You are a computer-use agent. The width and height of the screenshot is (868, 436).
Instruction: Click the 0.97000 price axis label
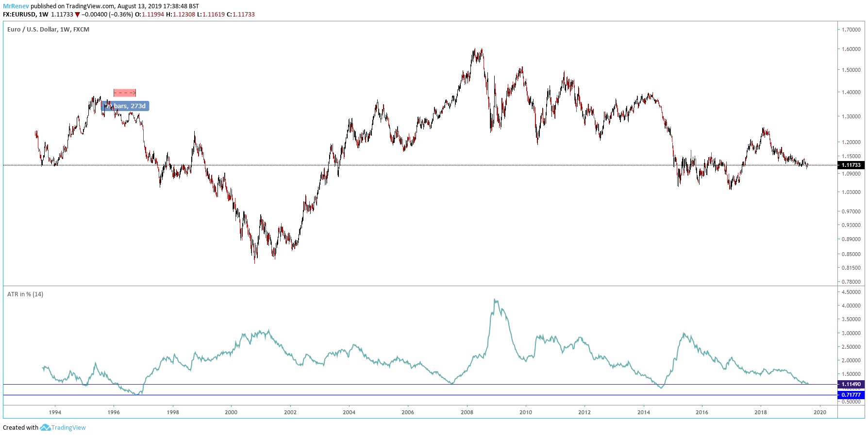click(x=851, y=211)
